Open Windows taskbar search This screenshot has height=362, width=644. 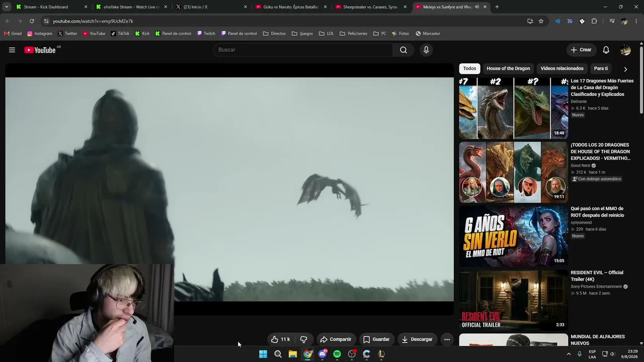(278, 354)
